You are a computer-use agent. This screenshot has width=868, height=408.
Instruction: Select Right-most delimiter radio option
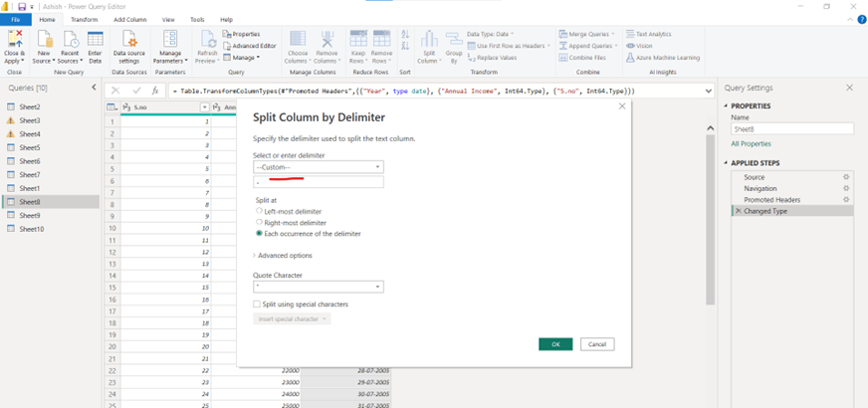pyautogui.click(x=260, y=222)
